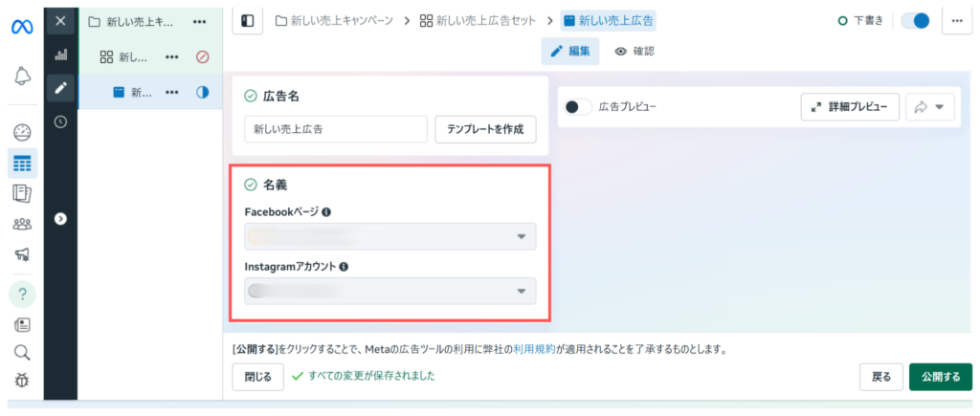The width and height of the screenshot is (980, 416).
Task: Switch to the 編集 tab
Action: coord(570,51)
